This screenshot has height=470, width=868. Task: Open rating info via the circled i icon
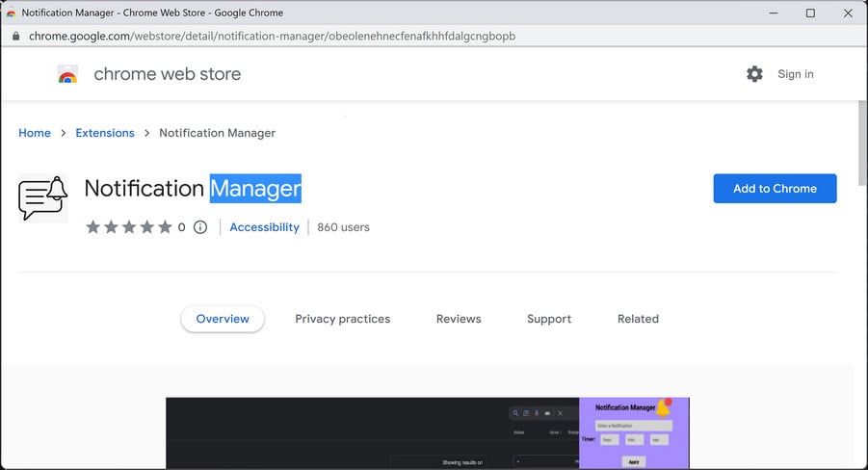200,227
